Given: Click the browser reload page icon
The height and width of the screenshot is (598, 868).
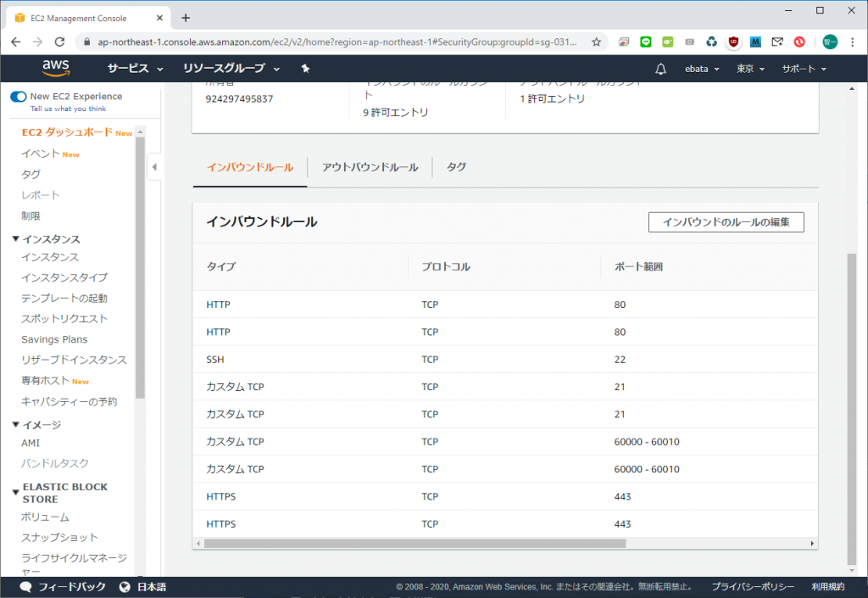Looking at the screenshot, I should point(59,42).
